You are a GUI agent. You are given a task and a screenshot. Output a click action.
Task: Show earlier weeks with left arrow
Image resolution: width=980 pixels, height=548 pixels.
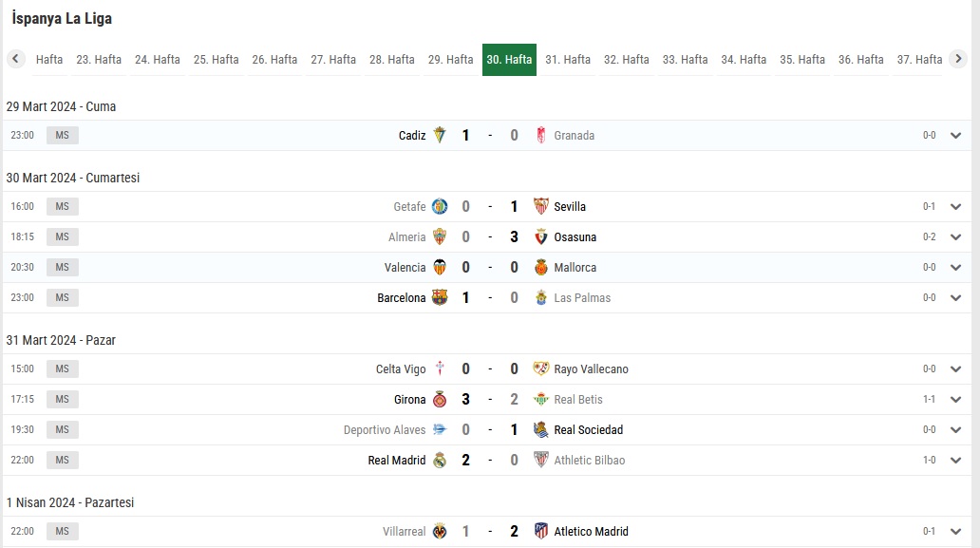point(15,59)
